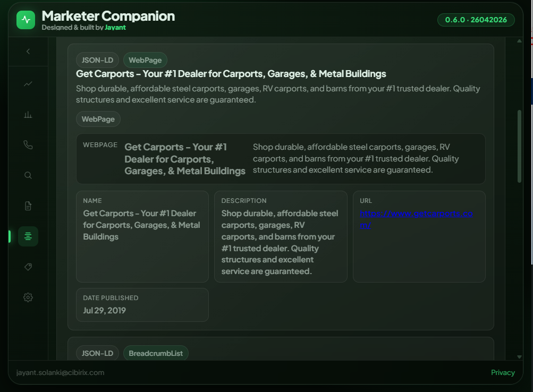The width and height of the screenshot is (533, 392).
Task: Open the settings gear icon
Action: (x=28, y=297)
